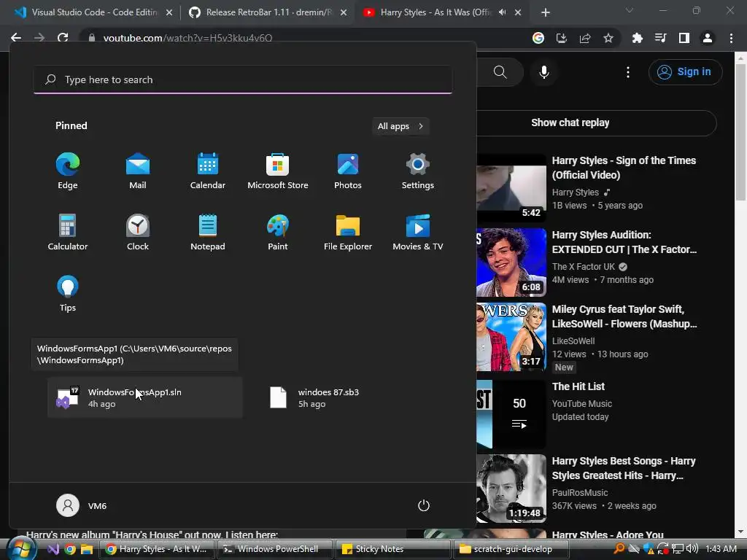
Task: Go back in Chrome
Action: [x=16, y=38]
